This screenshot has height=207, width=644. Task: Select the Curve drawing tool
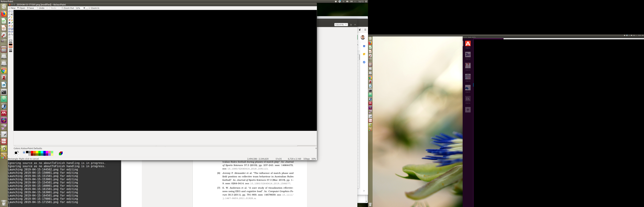pyautogui.click(x=12, y=34)
